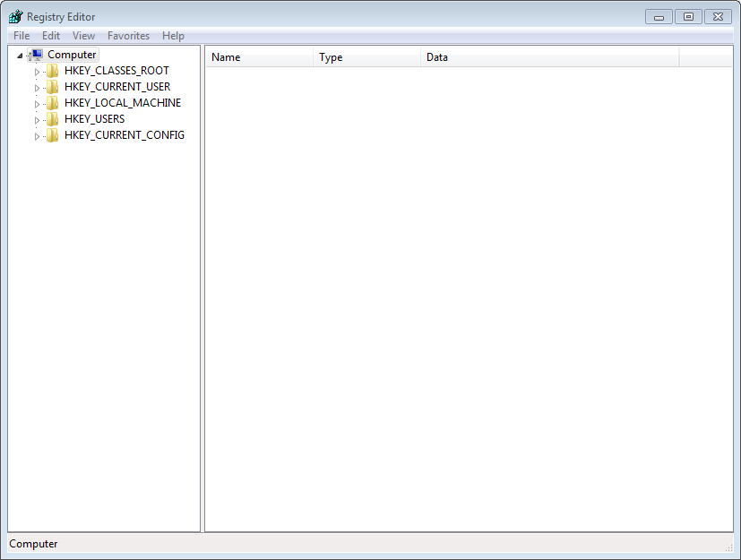Select the HKEY_USERS label
Screen dimensions: 741x560
94,119
